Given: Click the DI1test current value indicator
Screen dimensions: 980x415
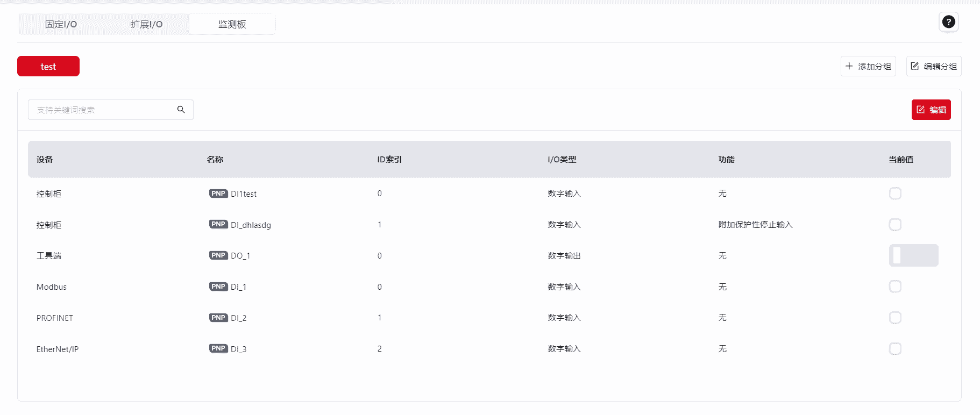Looking at the screenshot, I should [895, 194].
